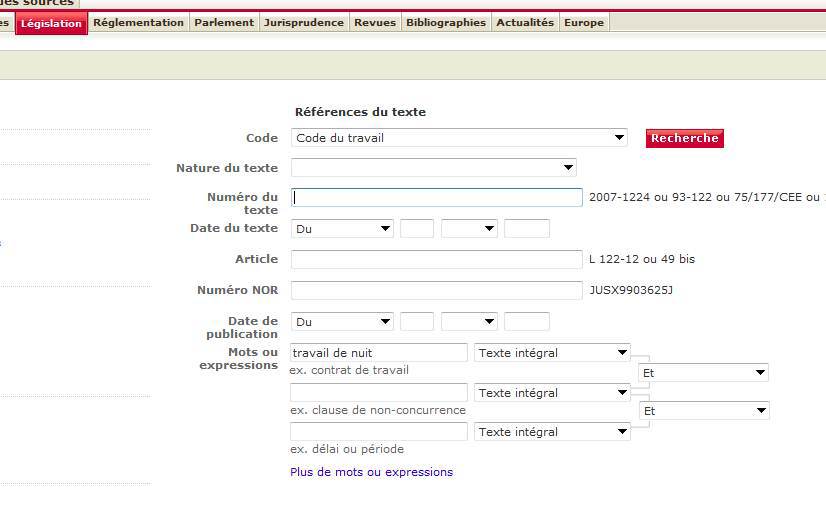Open the Code dropdown showing Code du travail

click(x=459, y=138)
